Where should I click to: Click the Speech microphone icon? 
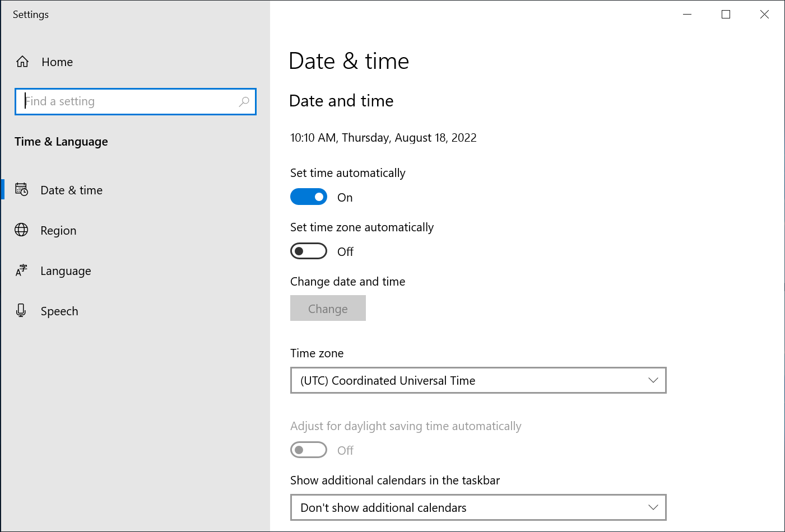click(x=21, y=311)
